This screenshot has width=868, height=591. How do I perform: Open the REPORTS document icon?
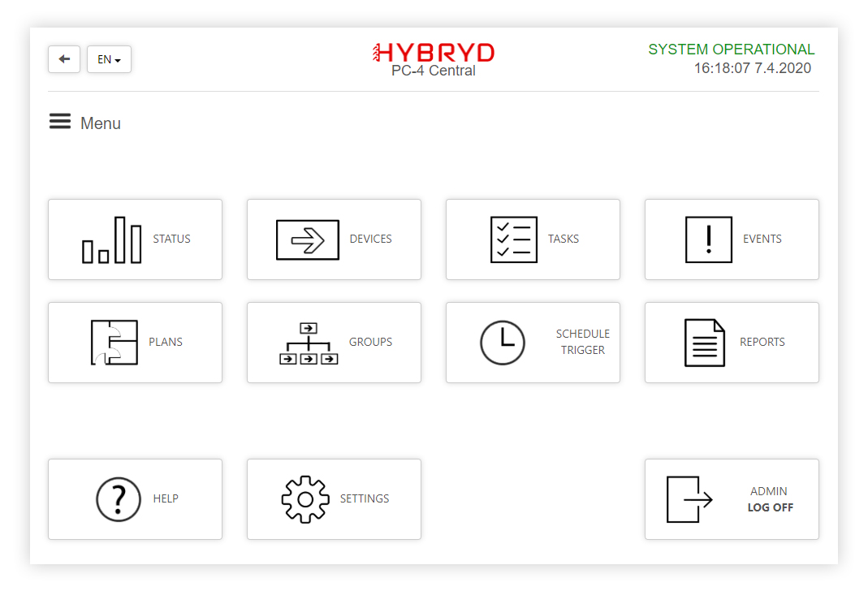705,343
